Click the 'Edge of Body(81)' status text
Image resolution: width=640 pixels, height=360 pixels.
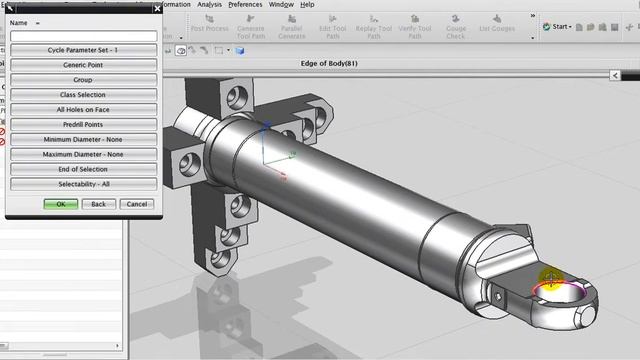pyautogui.click(x=329, y=63)
